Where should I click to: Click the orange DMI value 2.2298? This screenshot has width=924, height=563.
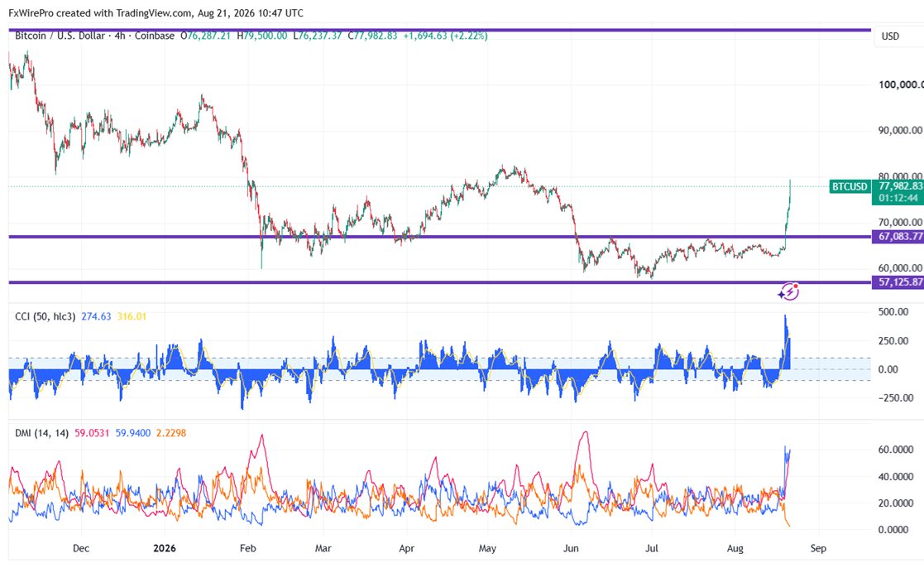tap(171, 433)
